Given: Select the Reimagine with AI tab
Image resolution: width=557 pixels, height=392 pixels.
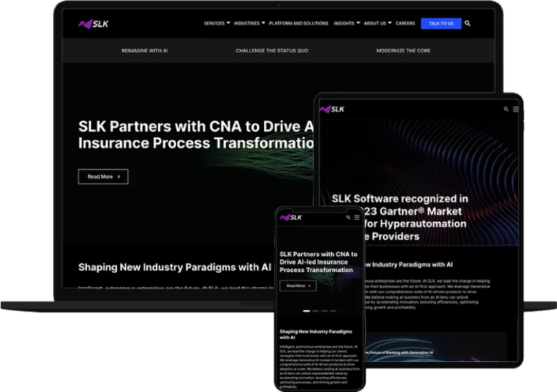Looking at the screenshot, I should (144, 51).
